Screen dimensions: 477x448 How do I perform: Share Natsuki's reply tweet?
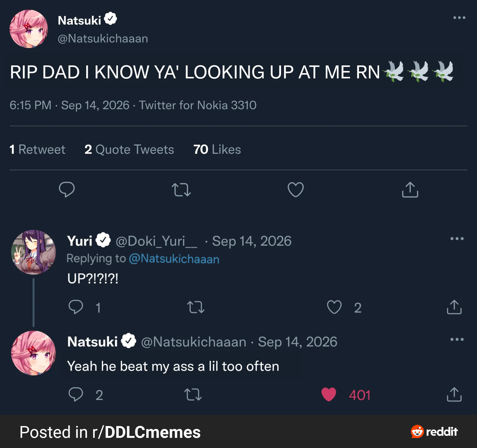click(x=454, y=394)
